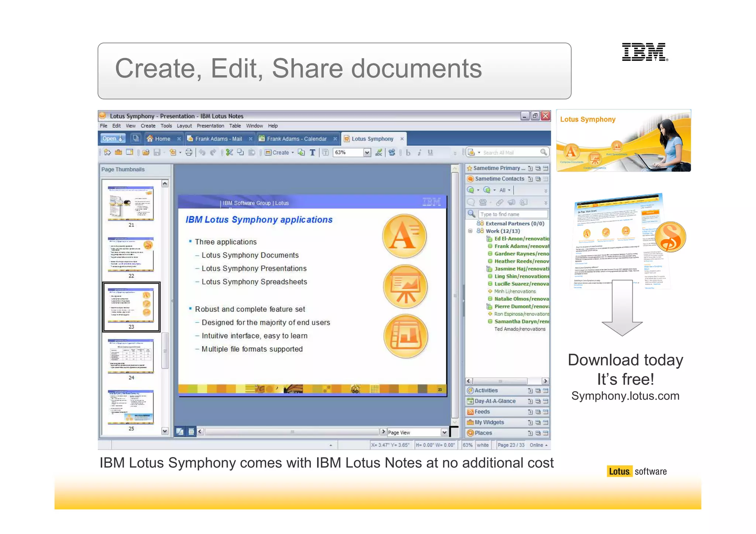This screenshot has height=534, width=756.
Task: Toggle bold formatting b
Action: [x=408, y=152]
